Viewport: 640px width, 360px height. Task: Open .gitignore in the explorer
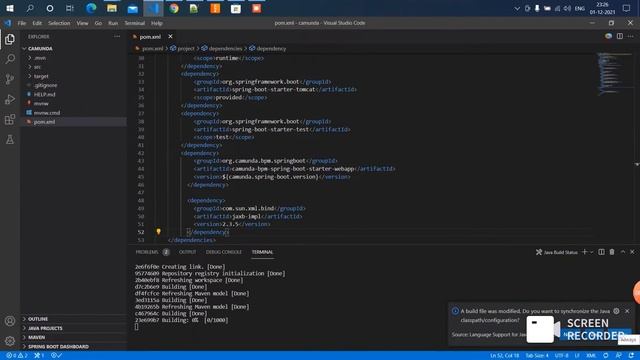(46, 85)
